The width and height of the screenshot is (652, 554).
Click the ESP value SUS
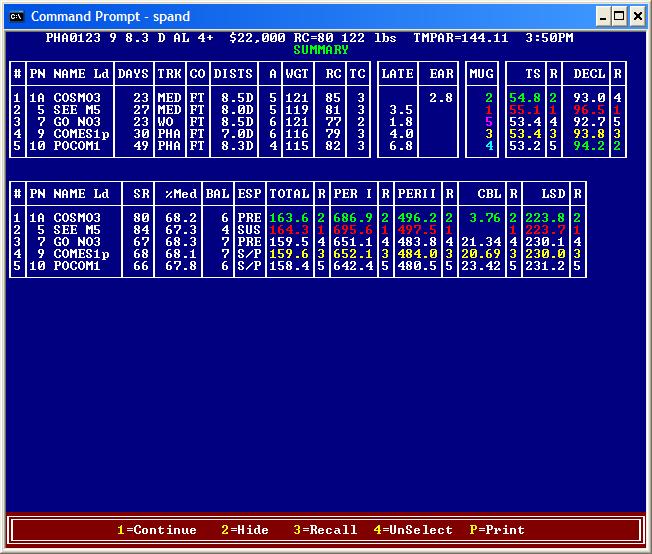click(249, 230)
